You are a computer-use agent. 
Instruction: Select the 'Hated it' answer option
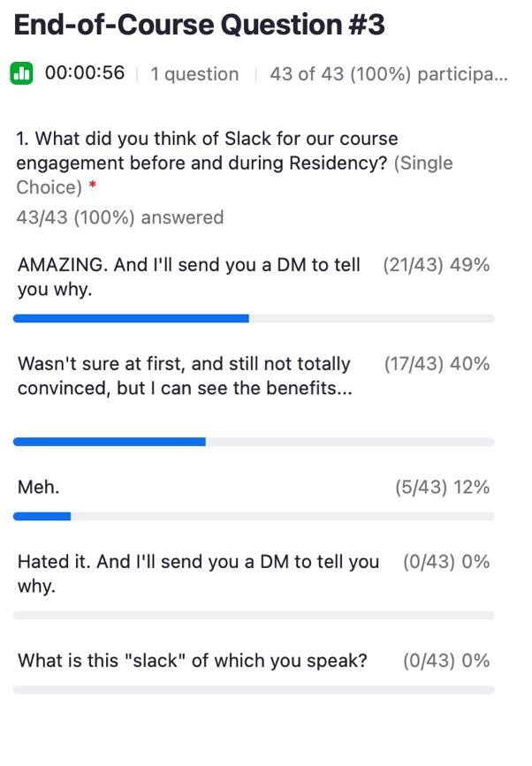click(196, 573)
